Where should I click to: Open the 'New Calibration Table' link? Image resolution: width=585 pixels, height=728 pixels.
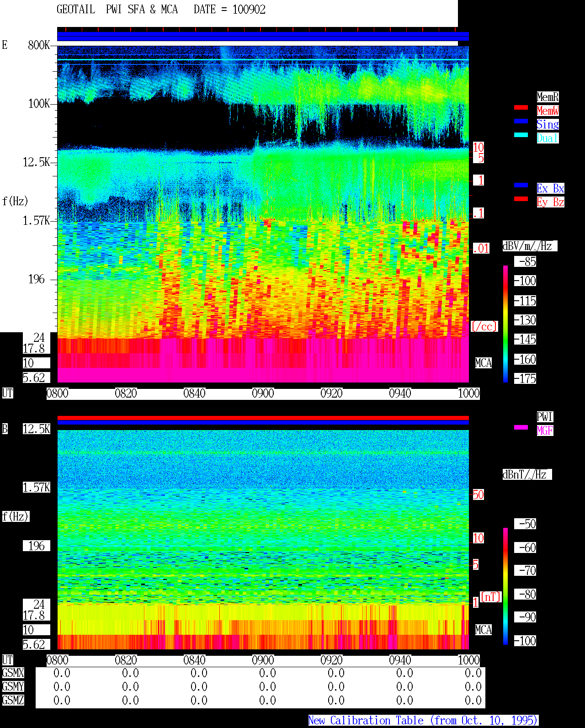(423, 720)
